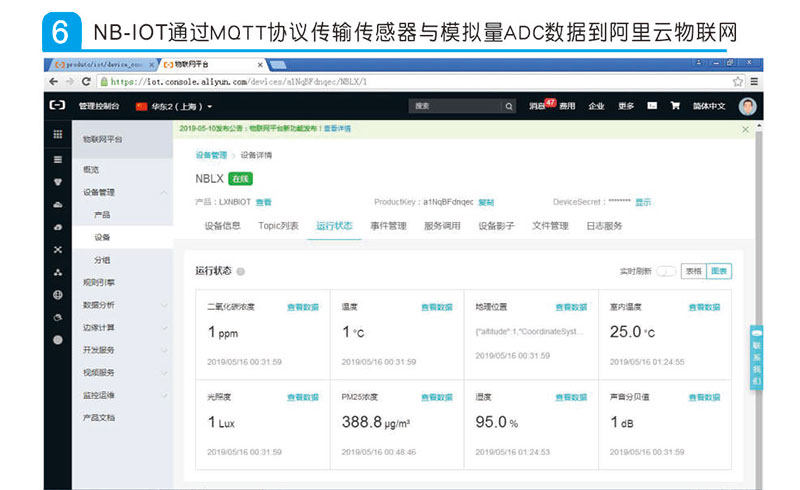Click 查看数据 link for PM25浓度
Image resolution: width=800 pixels, height=490 pixels.
(x=437, y=397)
